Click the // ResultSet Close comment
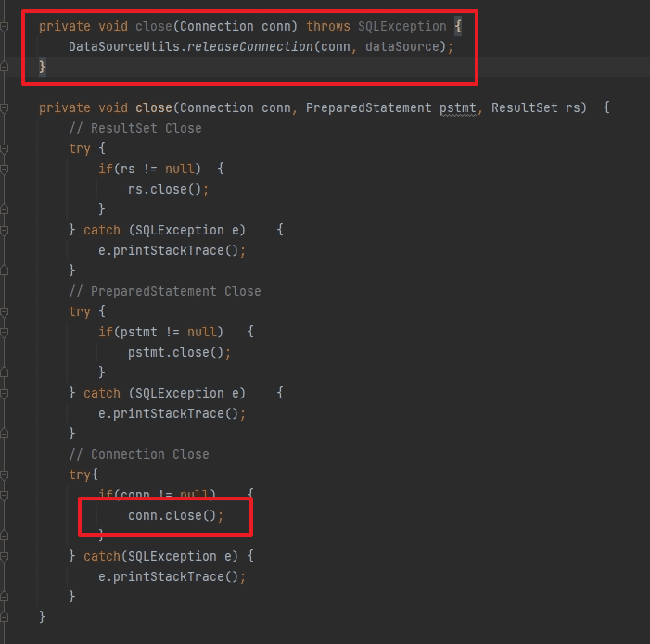650x644 pixels. (x=135, y=129)
